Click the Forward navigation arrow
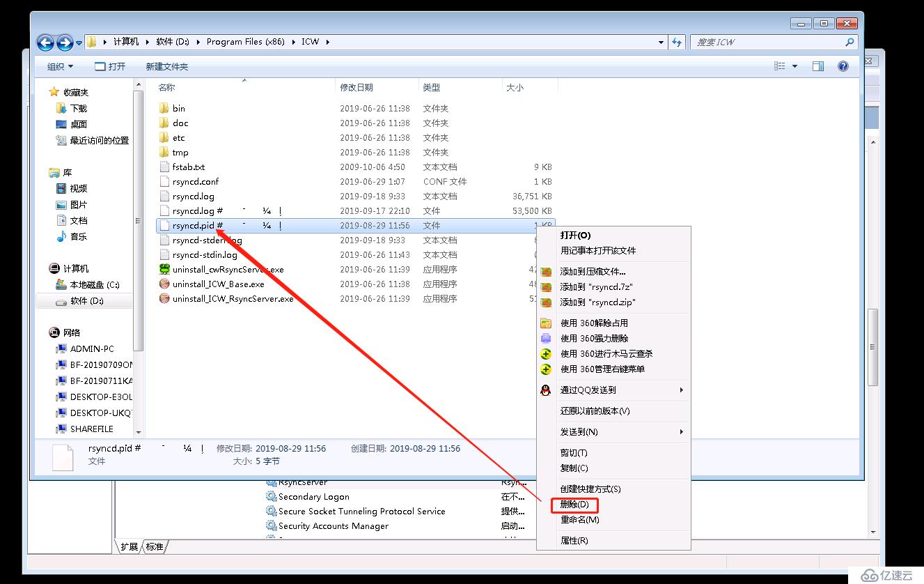Screen dimensions: 924x584 tap(65, 43)
